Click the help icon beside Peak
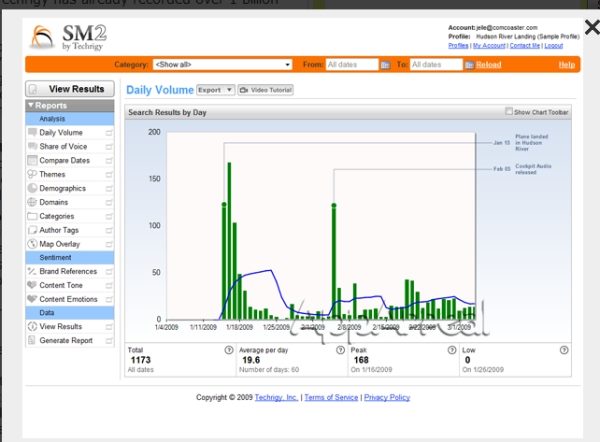This screenshot has width=600, height=442. [453, 350]
